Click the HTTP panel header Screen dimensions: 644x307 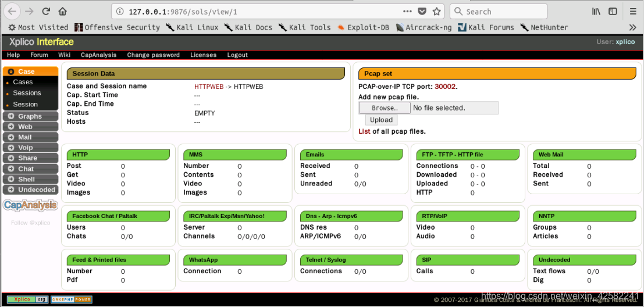[x=118, y=155]
